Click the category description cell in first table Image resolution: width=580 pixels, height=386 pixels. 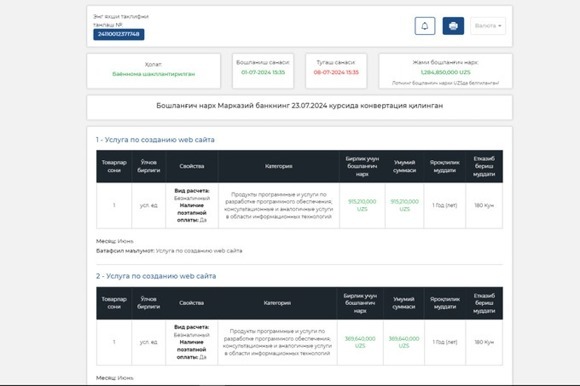click(x=279, y=205)
